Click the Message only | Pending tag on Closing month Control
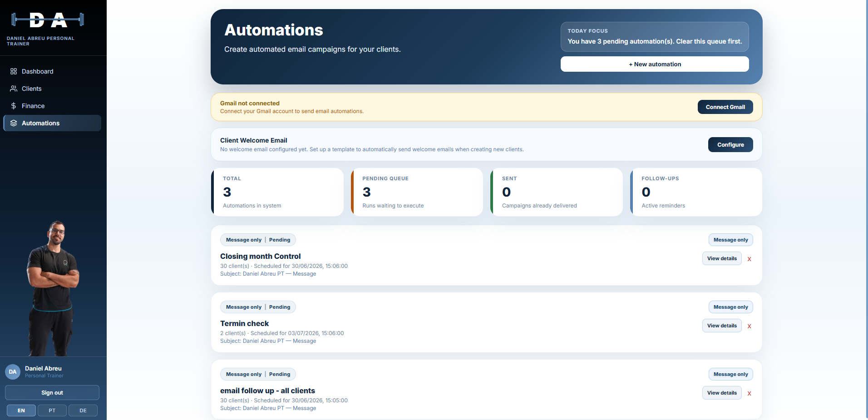Image resolution: width=868 pixels, height=420 pixels. coord(258,240)
